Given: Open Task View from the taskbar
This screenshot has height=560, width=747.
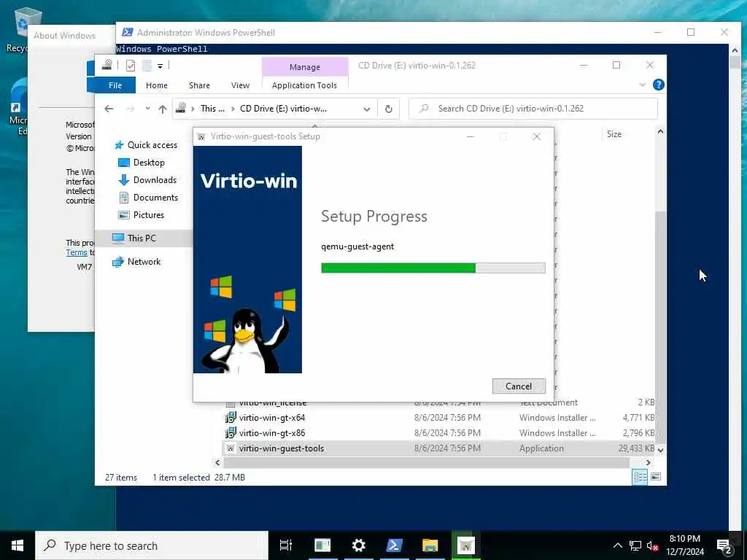Looking at the screenshot, I should coord(286,545).
